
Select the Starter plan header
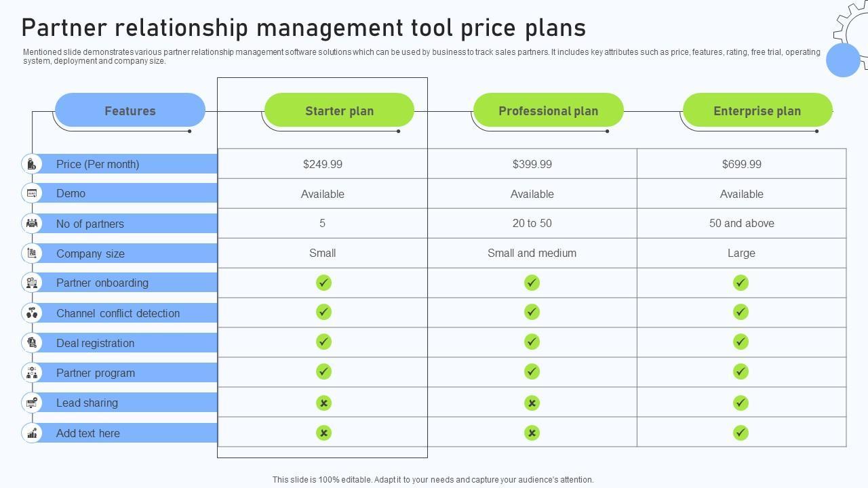tap(339, 110)
